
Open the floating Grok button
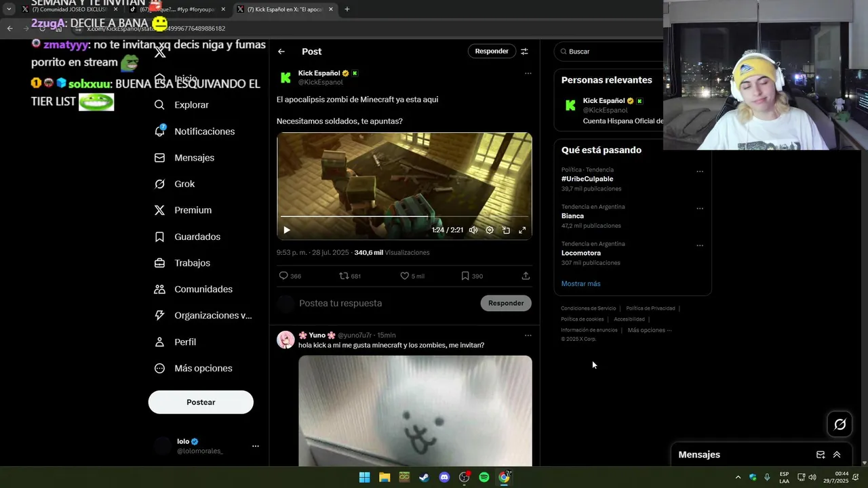click(840, 424)
